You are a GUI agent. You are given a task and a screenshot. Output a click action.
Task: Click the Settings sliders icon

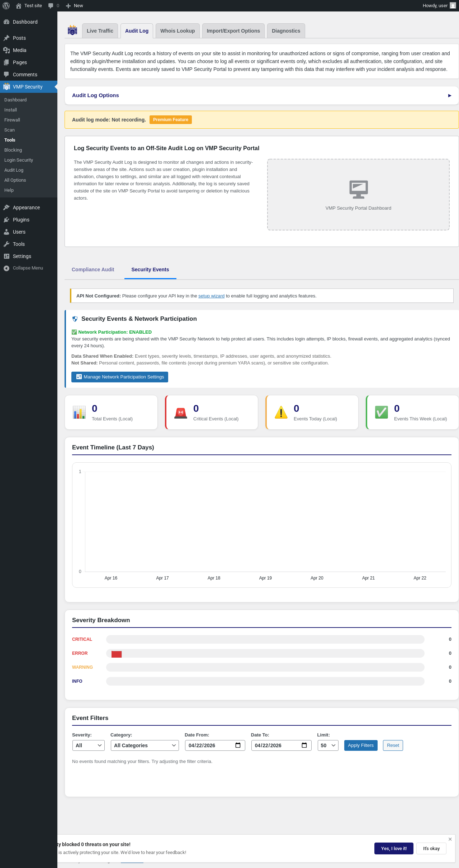click(x=6, y=256)
